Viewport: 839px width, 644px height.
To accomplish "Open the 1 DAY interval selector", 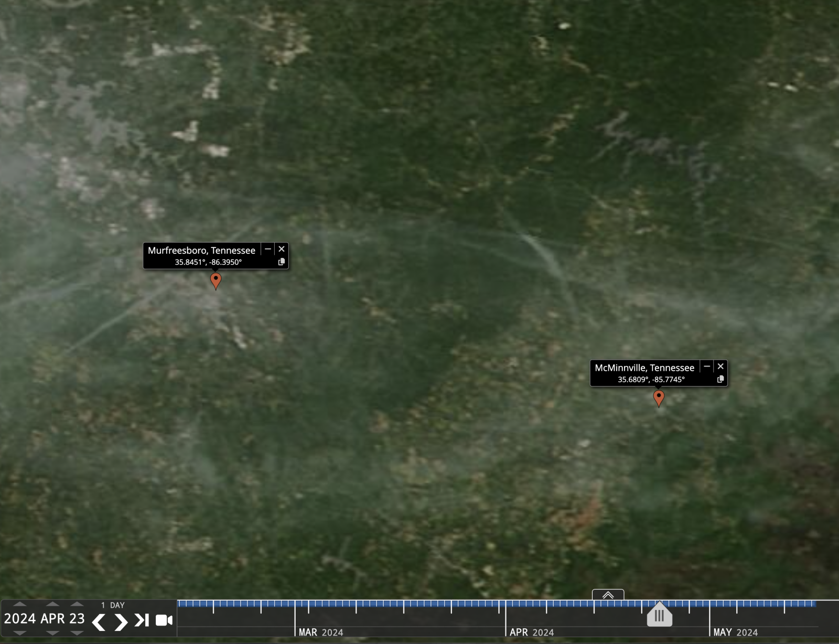I will [x=113, y=605].
